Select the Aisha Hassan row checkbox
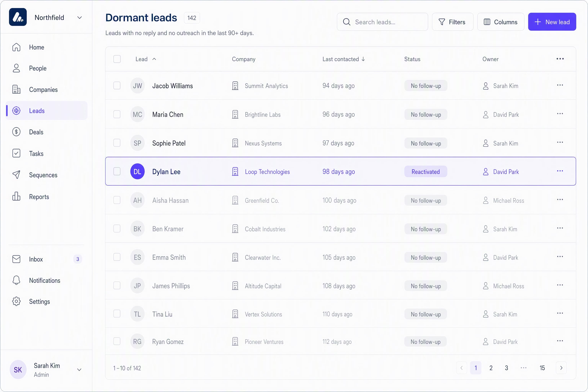The image size is (588, 392). pos(117,200)
